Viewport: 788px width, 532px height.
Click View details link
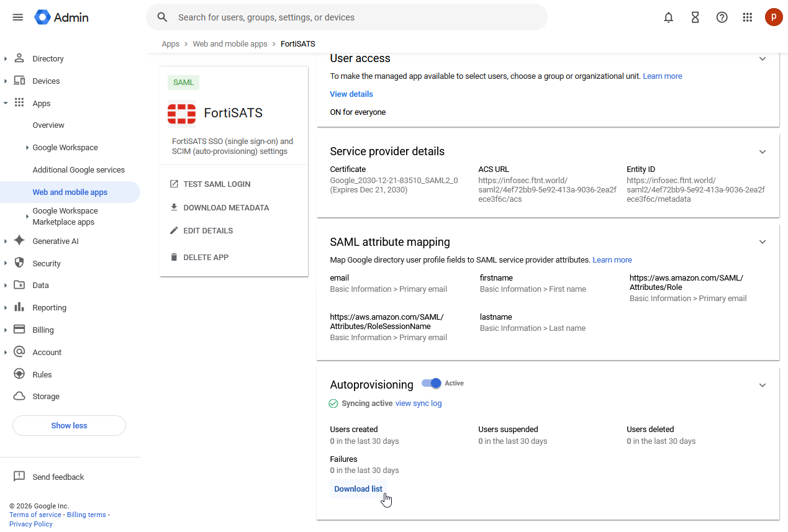(x=351, y=94)
